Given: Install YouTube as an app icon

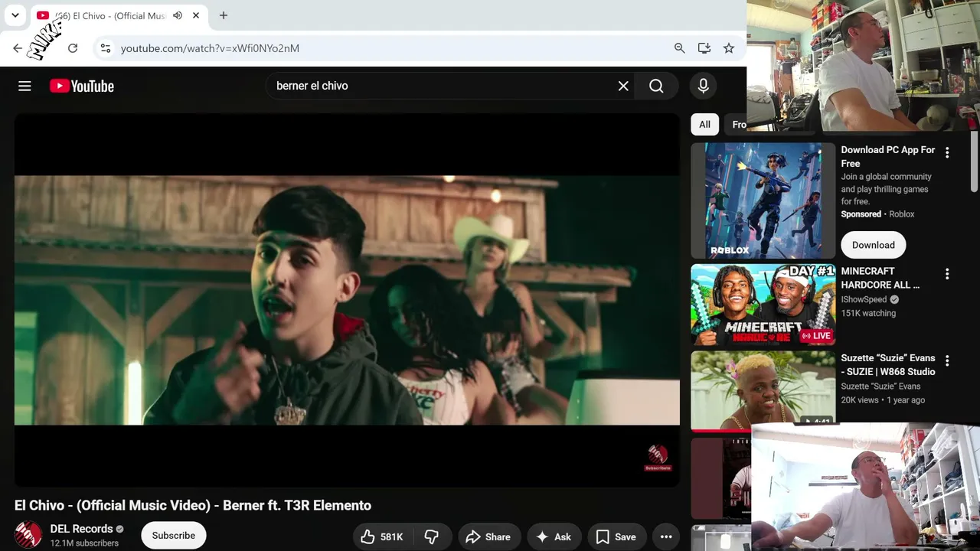Looking at the screenshot, I should [704, 48].
